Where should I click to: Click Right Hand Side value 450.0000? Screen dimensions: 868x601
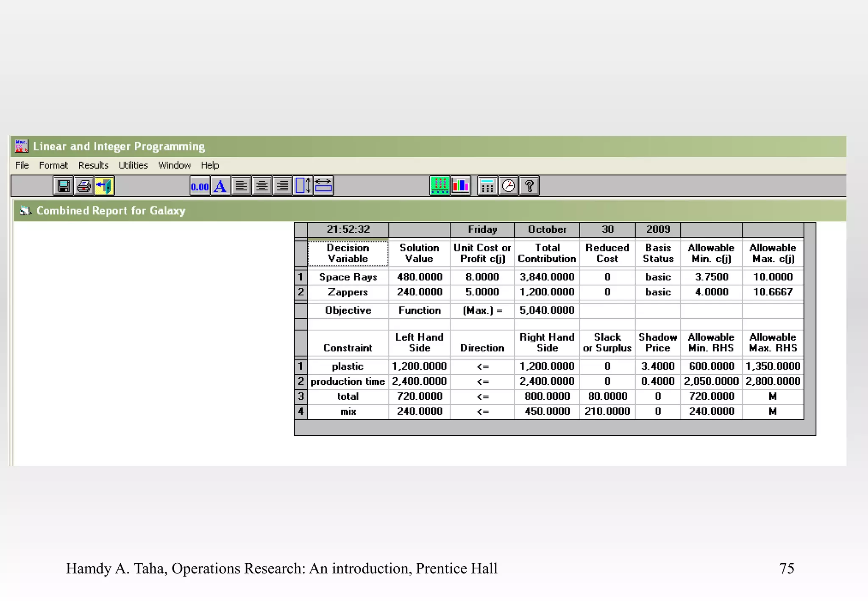click(x=547, y=412)
